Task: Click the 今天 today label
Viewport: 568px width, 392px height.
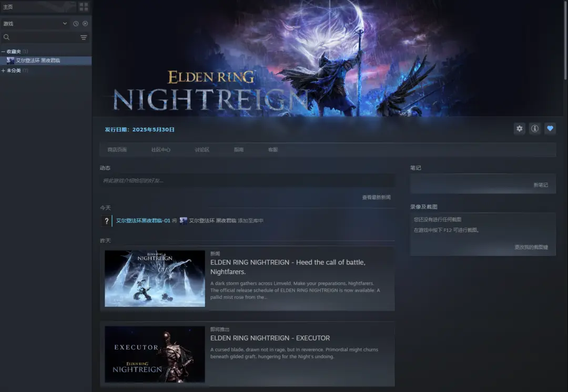Action: [105, 208]
